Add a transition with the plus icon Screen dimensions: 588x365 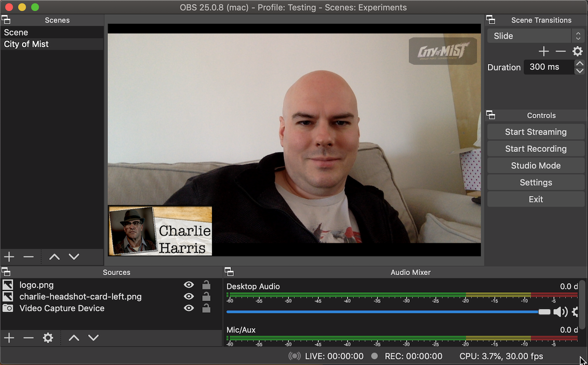click(543, 51)
